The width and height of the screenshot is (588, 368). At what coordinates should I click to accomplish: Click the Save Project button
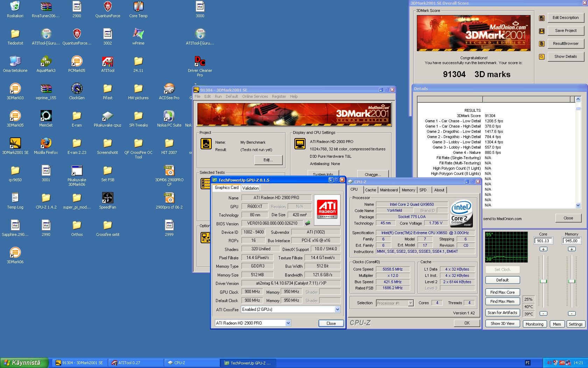[x=566, y=31]
